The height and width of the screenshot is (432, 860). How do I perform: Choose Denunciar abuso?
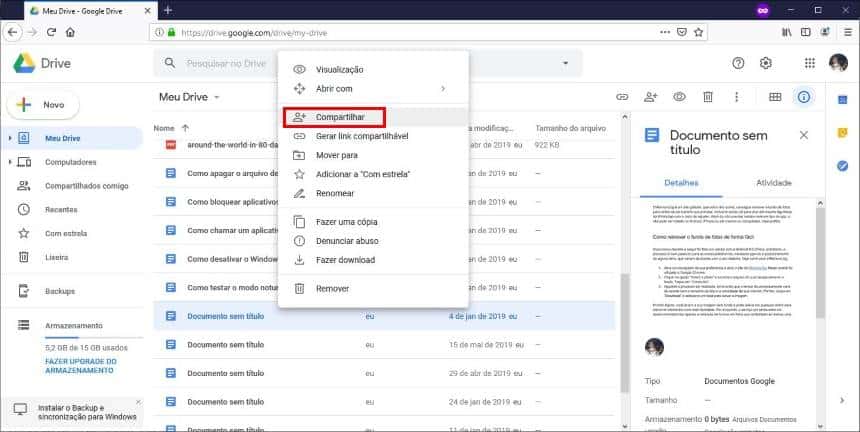click(x=373, y=241)
